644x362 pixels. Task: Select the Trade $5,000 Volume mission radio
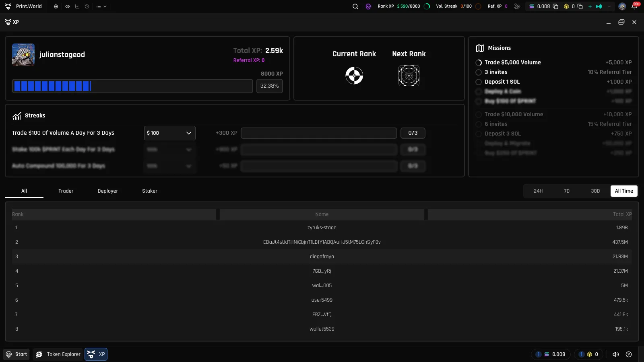(x=479, y=63)
